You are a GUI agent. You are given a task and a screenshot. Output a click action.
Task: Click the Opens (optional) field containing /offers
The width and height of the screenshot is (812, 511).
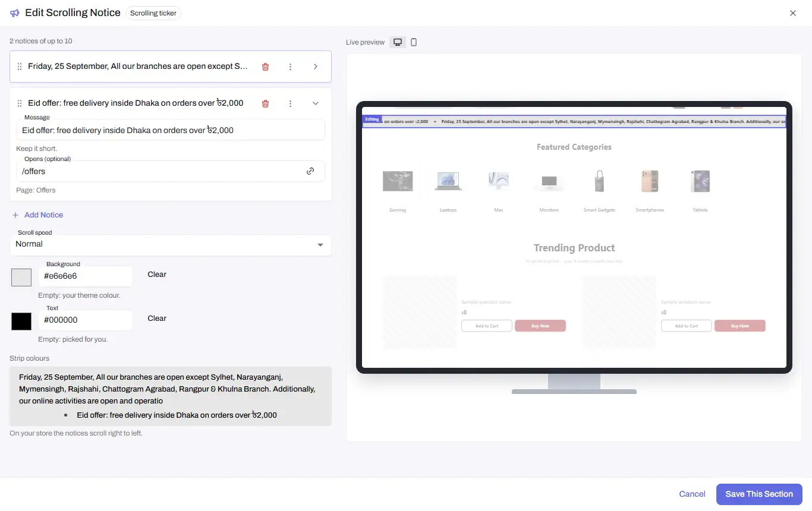pos(171,171)
